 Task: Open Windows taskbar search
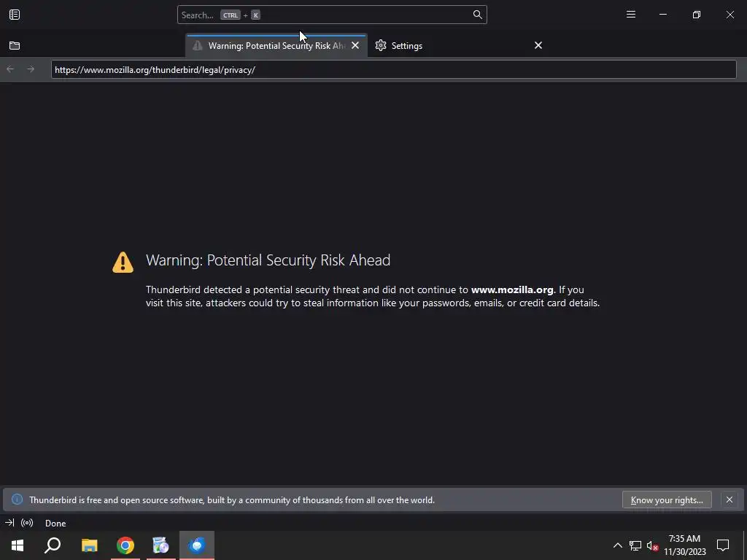point(53,545)
